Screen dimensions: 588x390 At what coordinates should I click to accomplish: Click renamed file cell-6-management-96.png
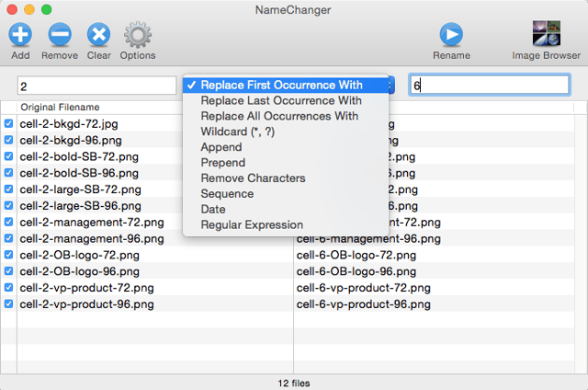click(x=368, y=239)
